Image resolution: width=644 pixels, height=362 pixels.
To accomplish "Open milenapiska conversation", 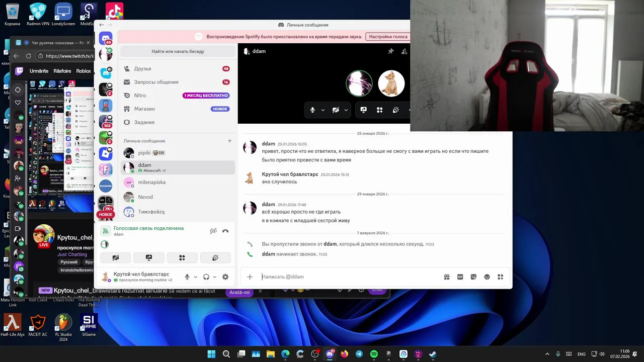I will 178,182.
